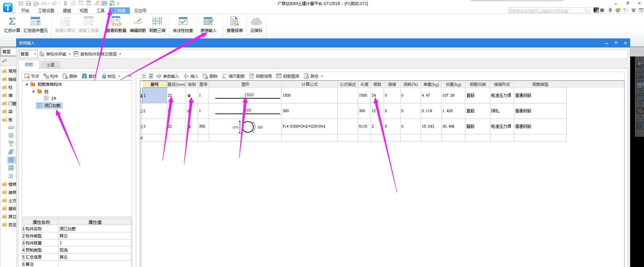Click the chat feedback bubble icon
Screen dimensions: 644x267
618,10
